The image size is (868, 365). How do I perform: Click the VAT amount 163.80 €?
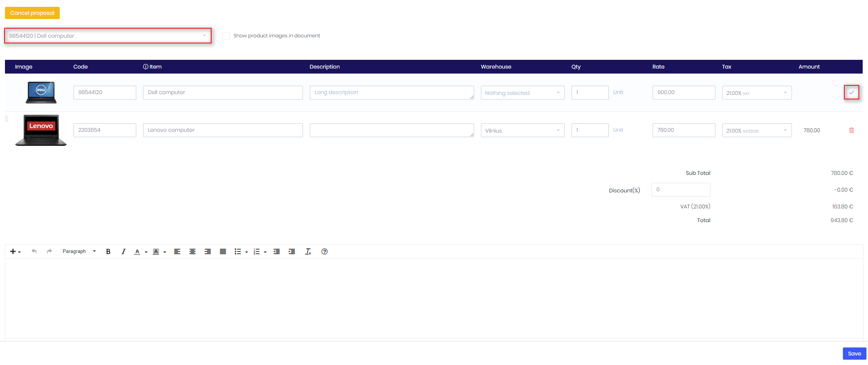coord(843,207)
